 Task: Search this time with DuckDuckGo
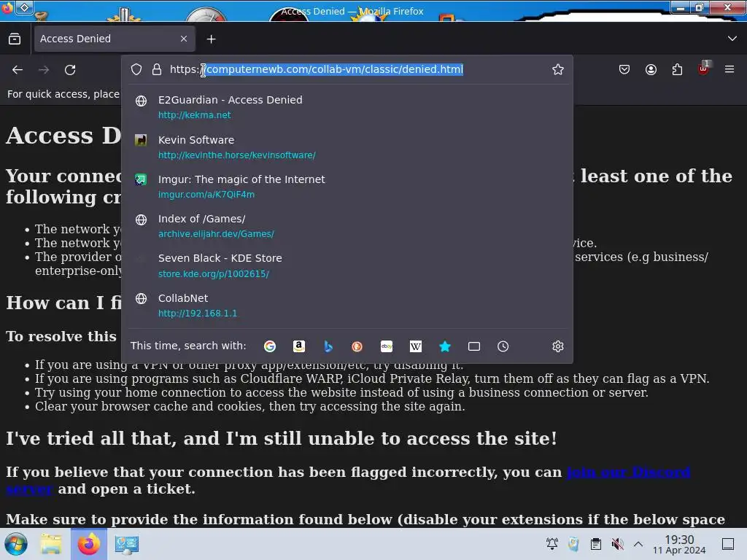click(x=357, y=346)
